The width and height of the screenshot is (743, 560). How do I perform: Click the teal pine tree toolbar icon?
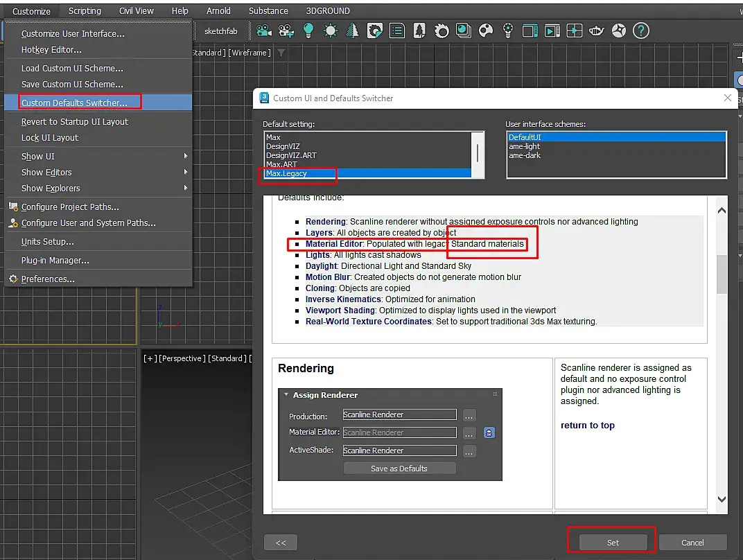point(353,30)
